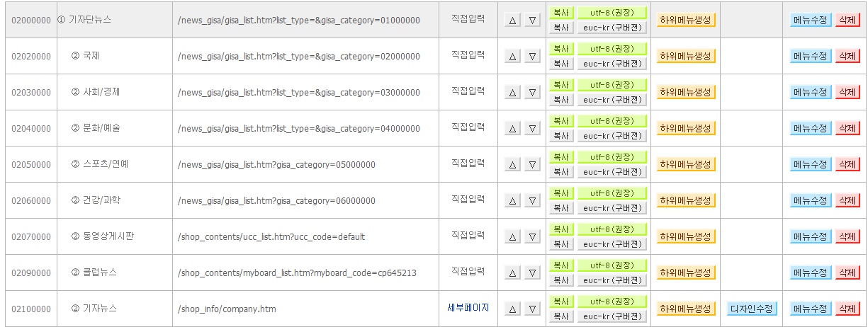Viewport: 868px width, 327px height.
Task: Click the up triangle for 동영상게시판 row
Action: (512, 236)
